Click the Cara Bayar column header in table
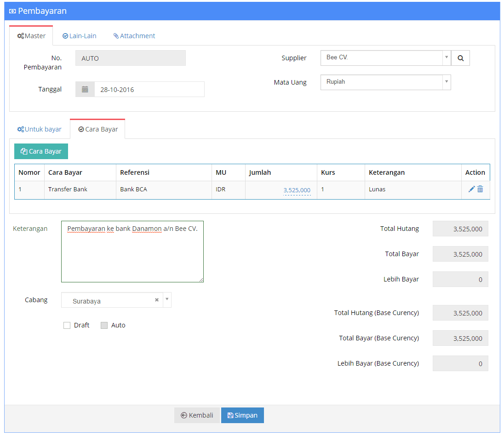 click(80, 172)
